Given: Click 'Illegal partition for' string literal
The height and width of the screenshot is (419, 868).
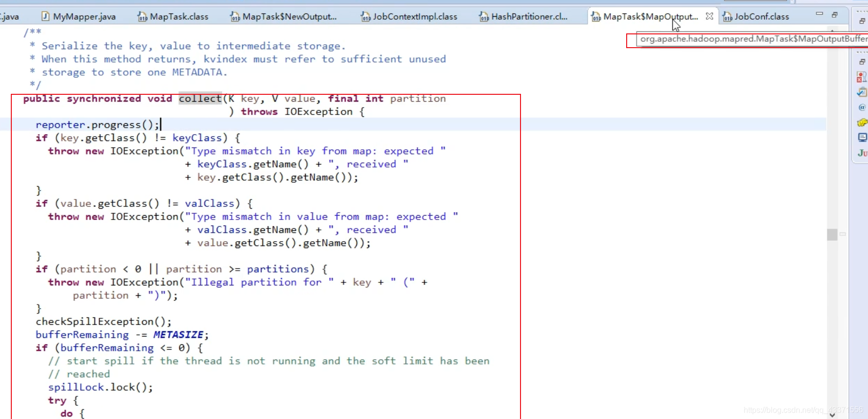Looking at the screenshot, I should coord(259,282).
